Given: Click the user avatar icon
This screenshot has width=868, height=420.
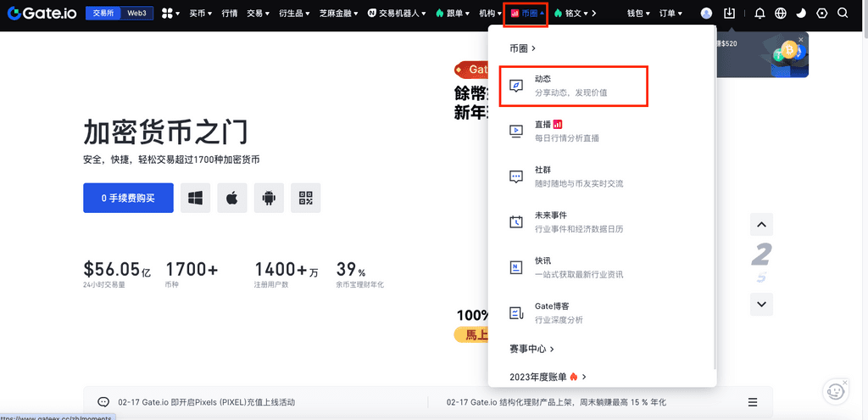Looking at the screenshot, I should 707,14.
